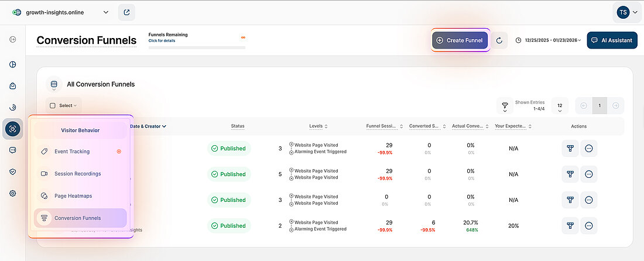Sort by Levels column
The height and width of the screenshot is (261, 644).
(x=318, y=126)
